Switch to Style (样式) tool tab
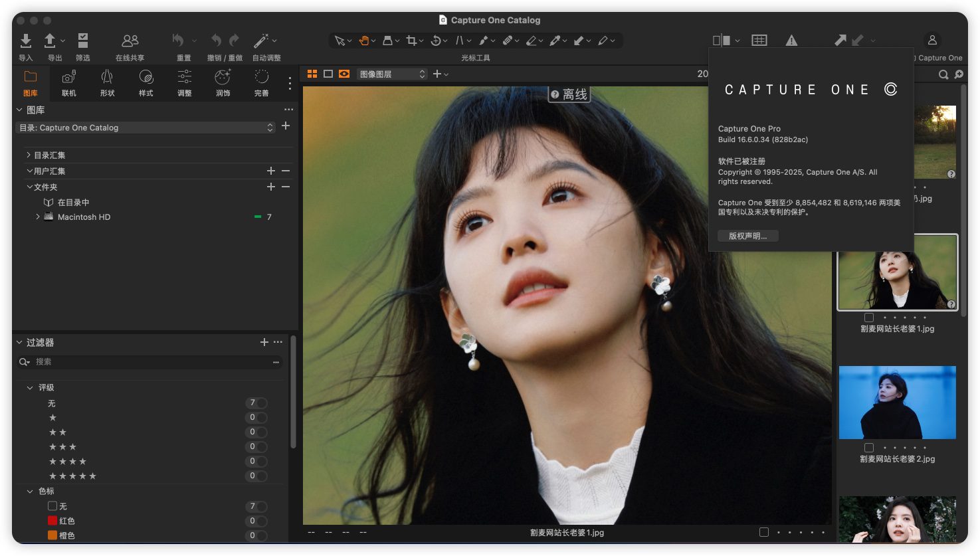This screenshot has width=980, height=556. pyautogui.click(x=146, y=83)
